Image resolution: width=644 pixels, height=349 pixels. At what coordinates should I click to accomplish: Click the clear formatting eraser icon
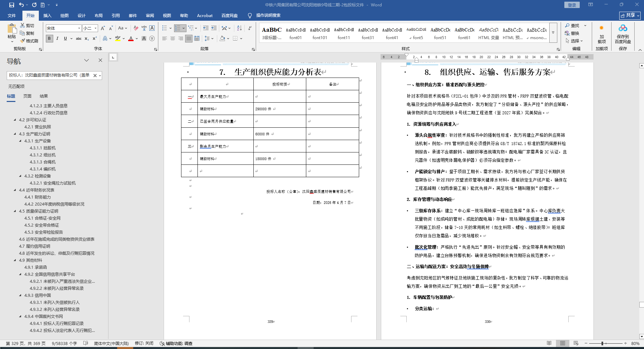(x=136, y=28)
